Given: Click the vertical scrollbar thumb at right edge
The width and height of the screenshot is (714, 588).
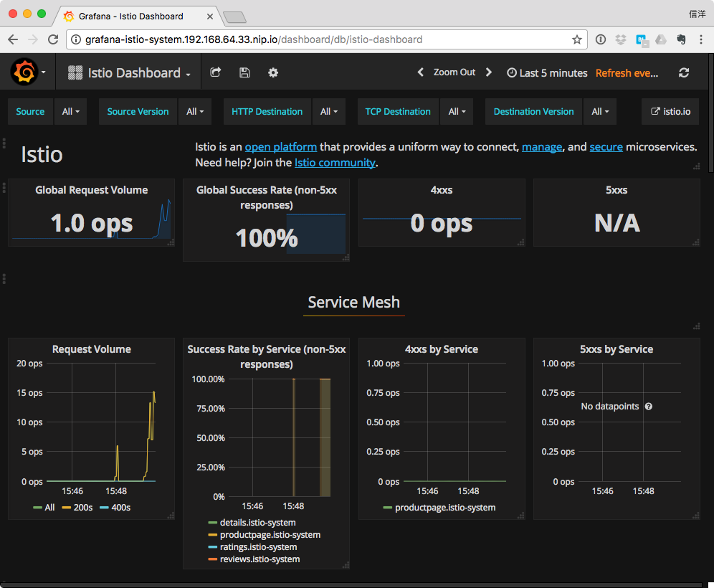Looking at the screenshot, I should 711,113.
